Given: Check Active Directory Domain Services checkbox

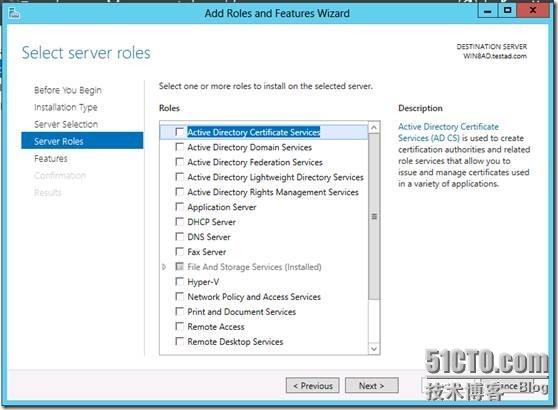Looking at the screenshot, I should point(180,147).
